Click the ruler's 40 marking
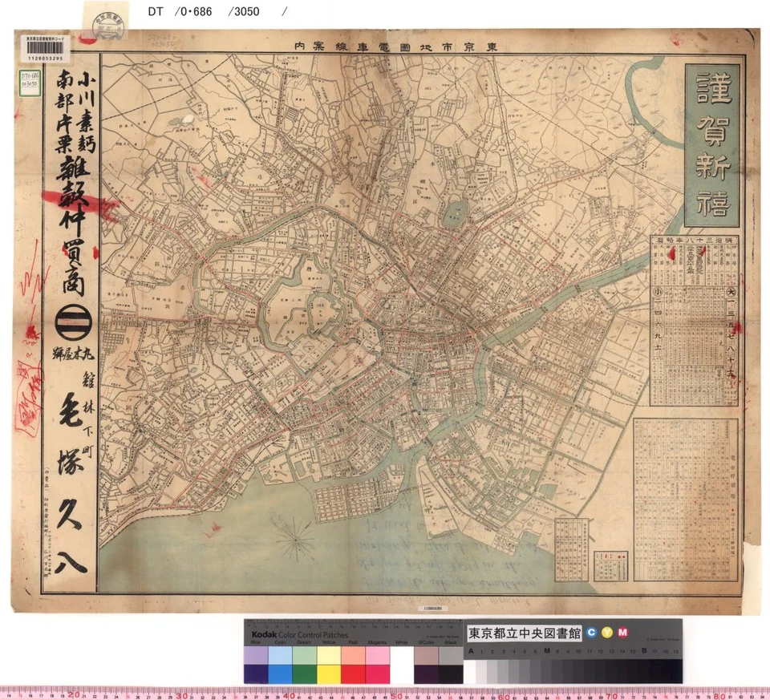This screenshot has height=700, width=770. (x=290, y=695)
